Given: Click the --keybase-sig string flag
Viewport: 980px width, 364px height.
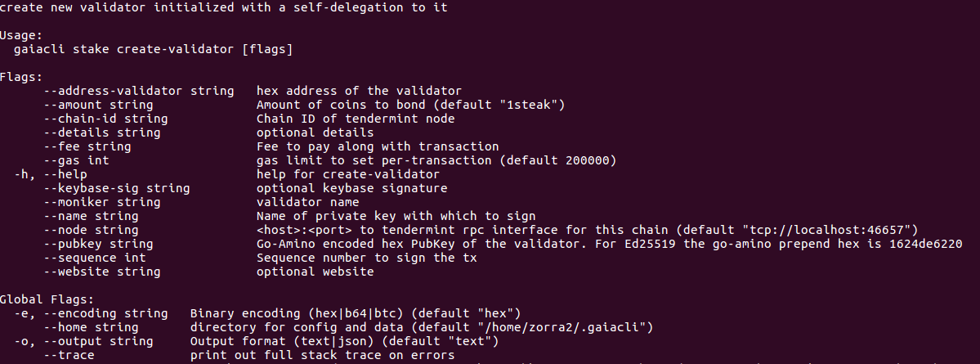Looking at the screenshot, I should coord(117,188).
